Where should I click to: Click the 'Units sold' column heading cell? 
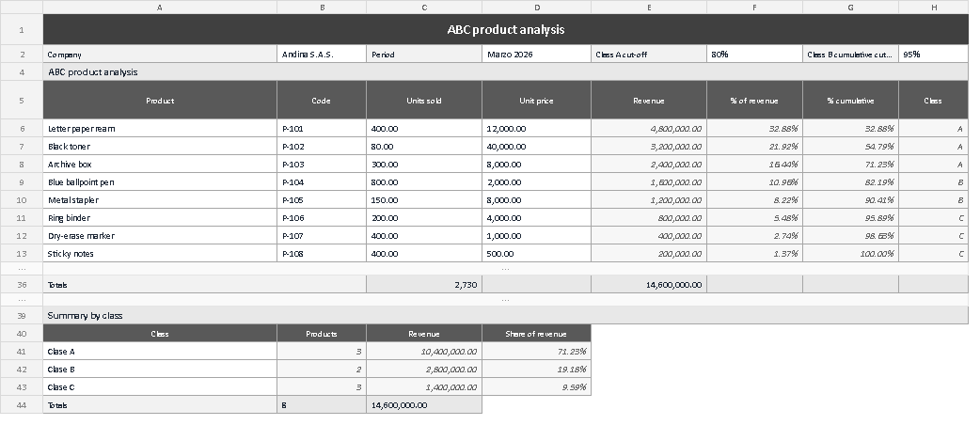[424, 100]
